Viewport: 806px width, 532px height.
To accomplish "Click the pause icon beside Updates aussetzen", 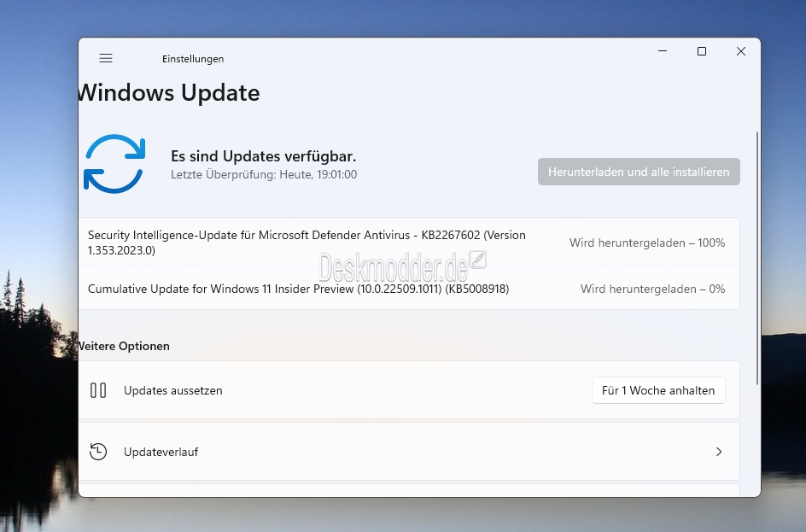I will coord(98,390).
